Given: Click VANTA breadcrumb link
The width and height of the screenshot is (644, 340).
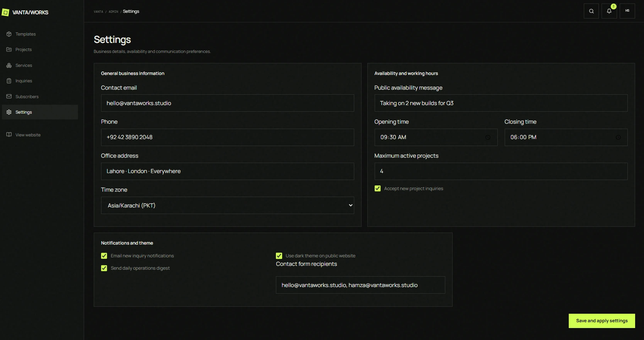Looking at the screenshot, I should point(98,12).
